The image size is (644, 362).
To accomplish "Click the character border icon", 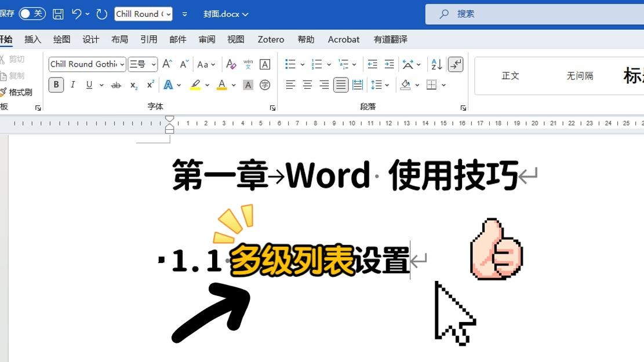I will pos(265,64).
